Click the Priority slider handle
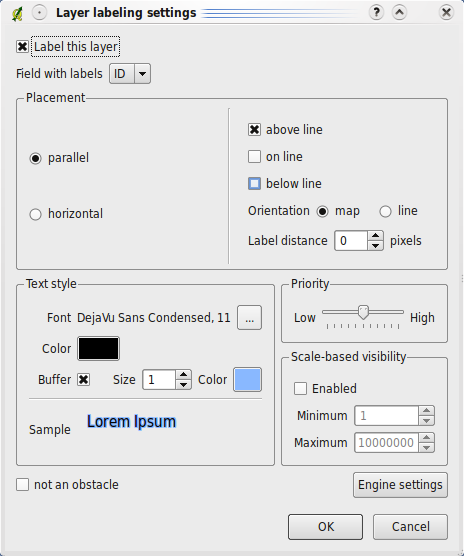Screen dimensions: 464x556 [x=363, y=312]
